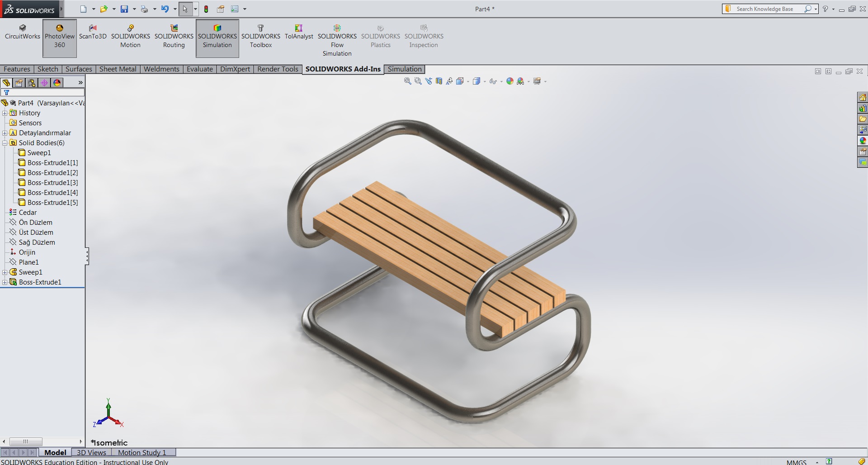Switch to the Sheet Metal tab
868x465 pixels.
[x=118, y=69]
